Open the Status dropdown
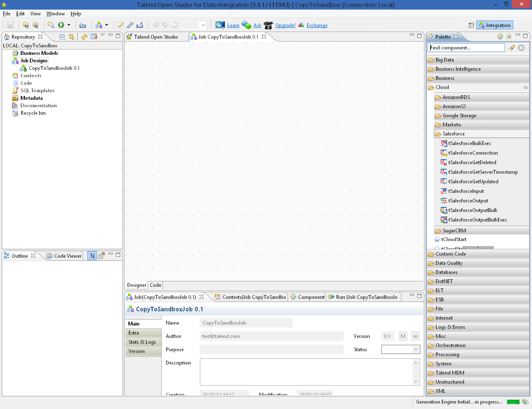This screenshot has width=532, height=409. [x=401, y=350]
